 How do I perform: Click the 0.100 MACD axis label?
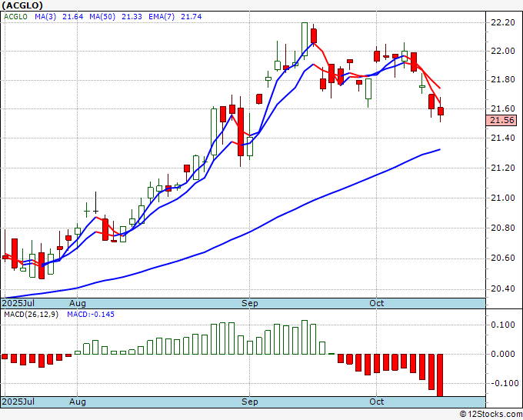503,325
